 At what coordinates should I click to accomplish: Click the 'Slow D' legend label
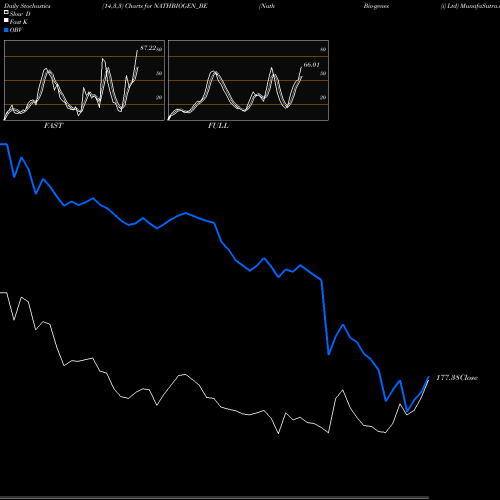point(20,14)
